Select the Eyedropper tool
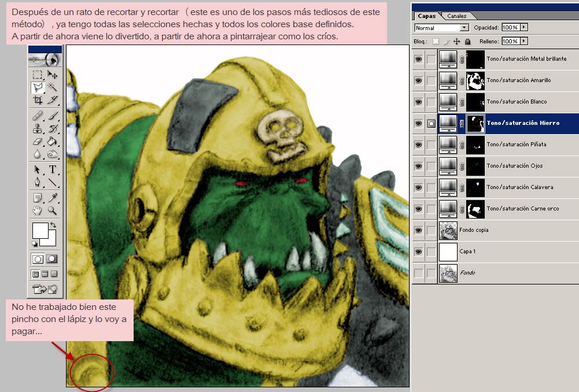The image size is (579, 392). click(53, 198)
